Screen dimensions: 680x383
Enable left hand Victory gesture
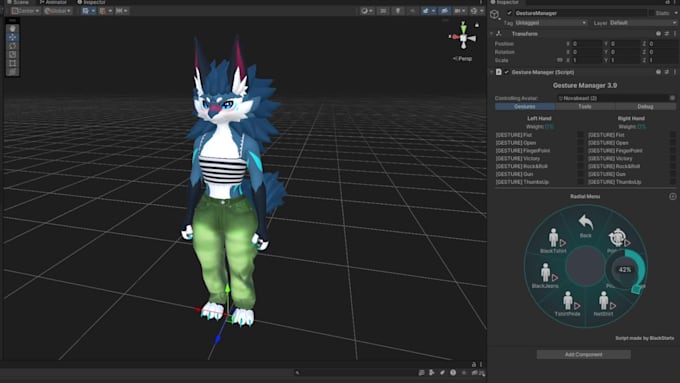point(580,159)
